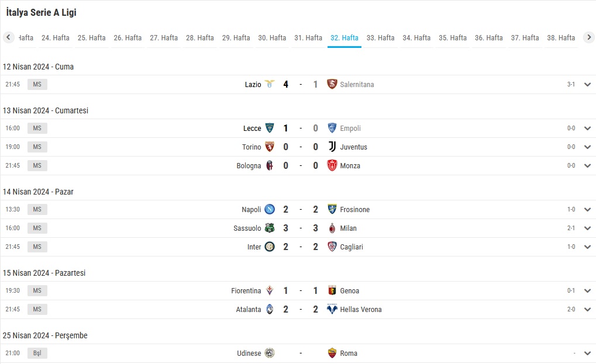
Task: Show later weeks with the right arrow
Action: pos(589,37)
